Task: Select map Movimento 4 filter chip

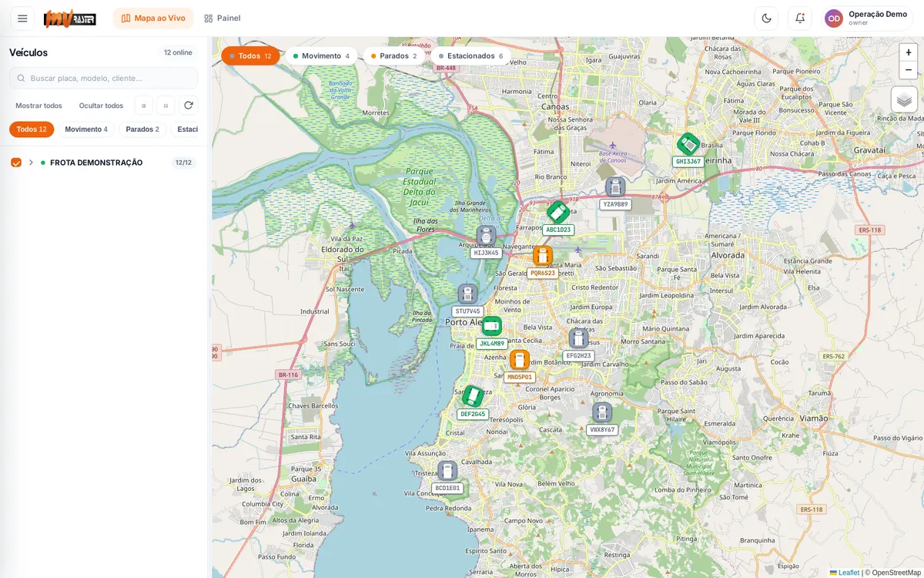Action: click(321, 56)
